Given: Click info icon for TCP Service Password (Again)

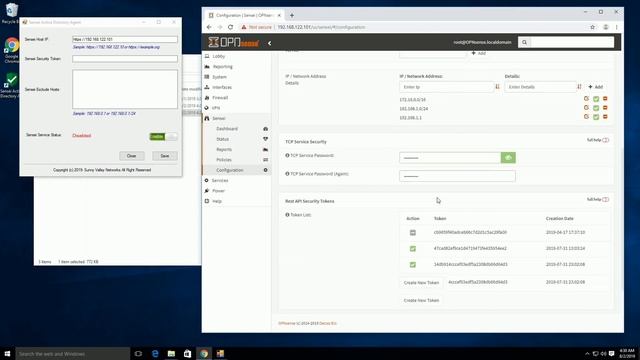Looking at the screenshot, I should (x=287, y=174).
